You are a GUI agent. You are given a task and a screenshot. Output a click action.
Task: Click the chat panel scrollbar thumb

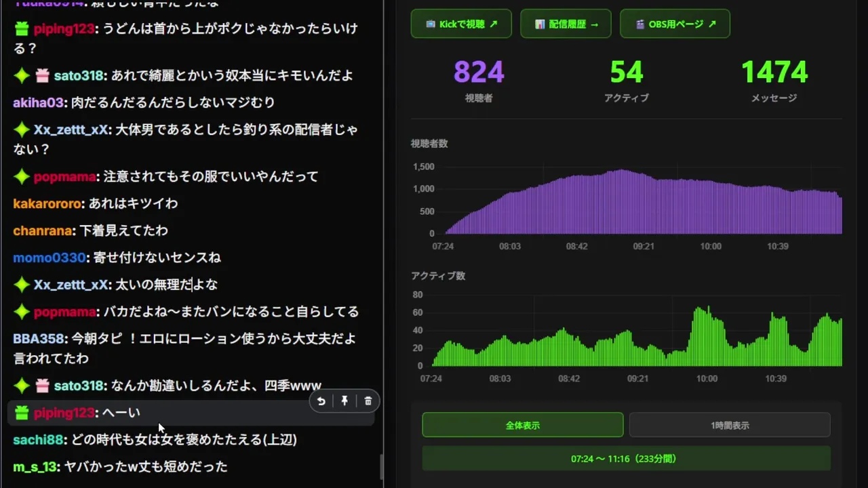(x=381, y=467)
